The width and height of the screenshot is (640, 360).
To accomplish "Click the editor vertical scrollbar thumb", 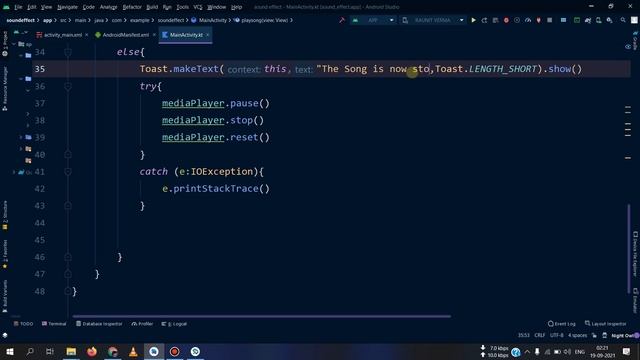I will [x=629, y=248].
